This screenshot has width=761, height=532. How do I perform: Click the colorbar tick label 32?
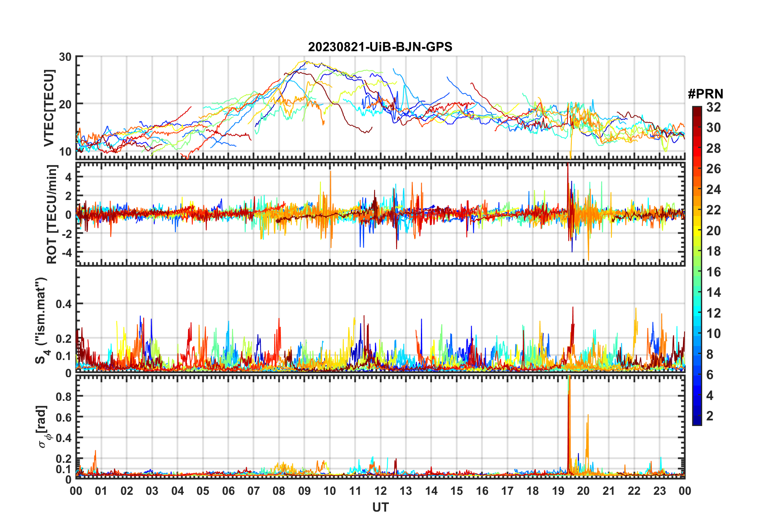713,107
